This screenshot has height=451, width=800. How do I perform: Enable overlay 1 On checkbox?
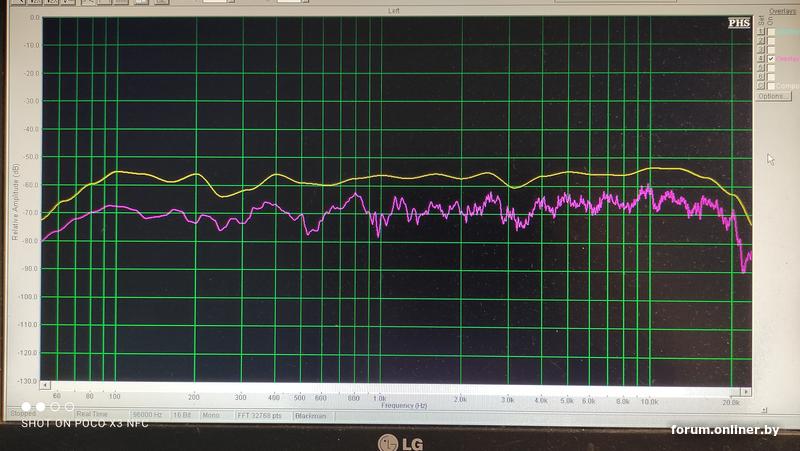coord(770,32)
